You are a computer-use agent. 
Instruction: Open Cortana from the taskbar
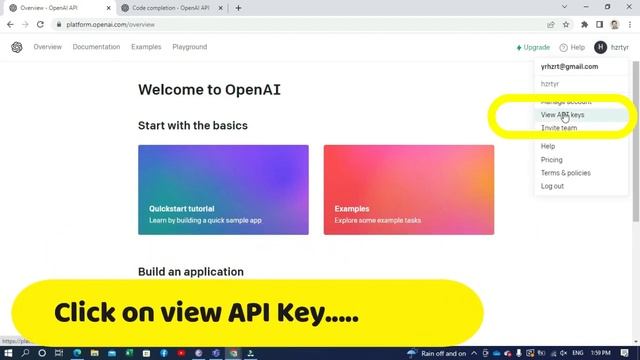pos(42,353)
